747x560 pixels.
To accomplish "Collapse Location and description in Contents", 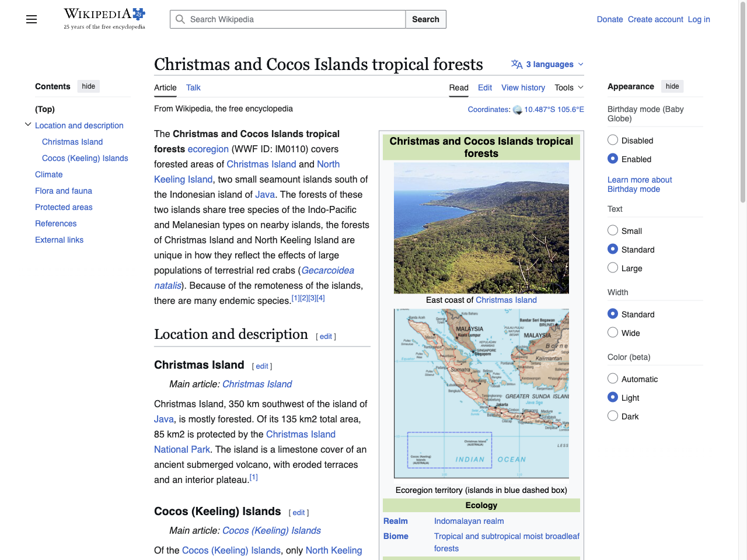I will 28,124.
